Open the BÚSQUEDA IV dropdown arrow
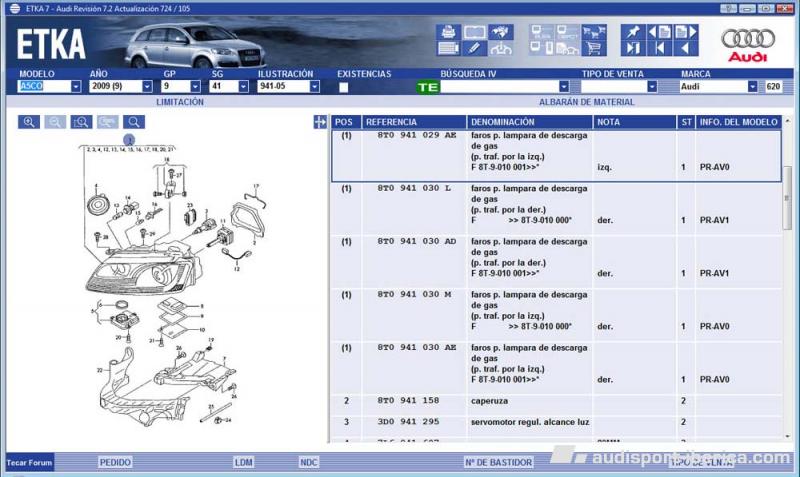800x477 pixels. (x=564, y=87)
